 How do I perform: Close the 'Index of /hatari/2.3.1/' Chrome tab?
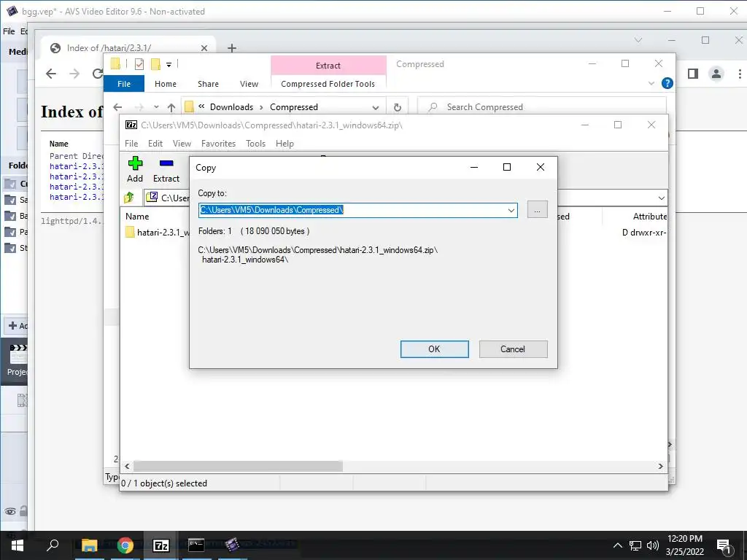[x=204, y=48]
